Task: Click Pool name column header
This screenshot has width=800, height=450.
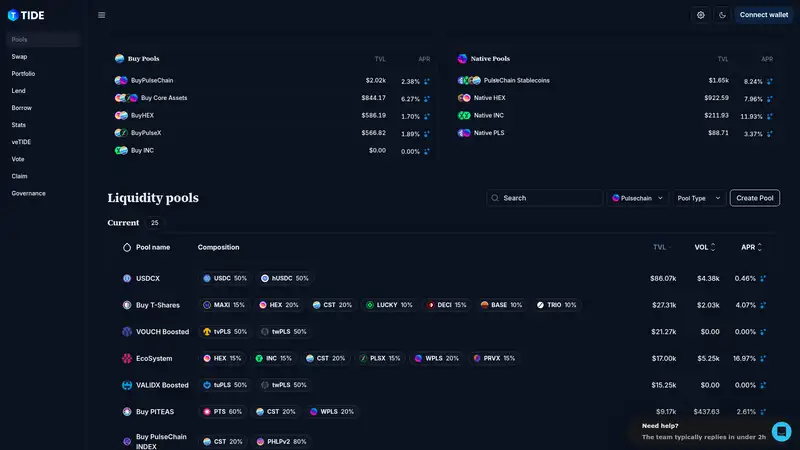Action: point(153,247)
